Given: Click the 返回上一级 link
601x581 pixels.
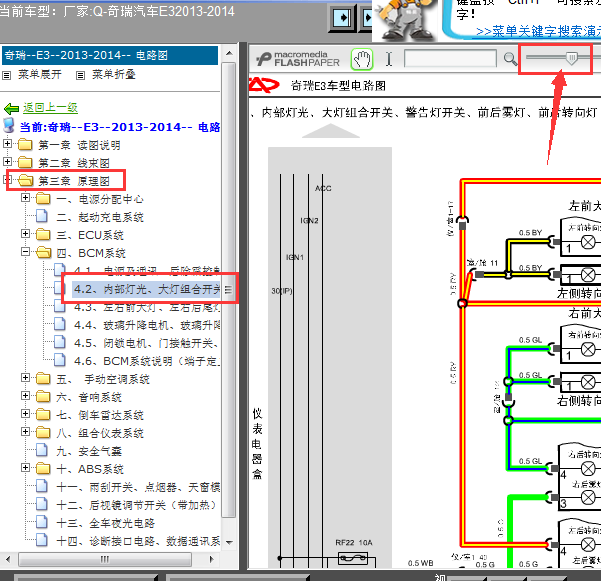Looking at the screenshot, I should tap(50, 108).
